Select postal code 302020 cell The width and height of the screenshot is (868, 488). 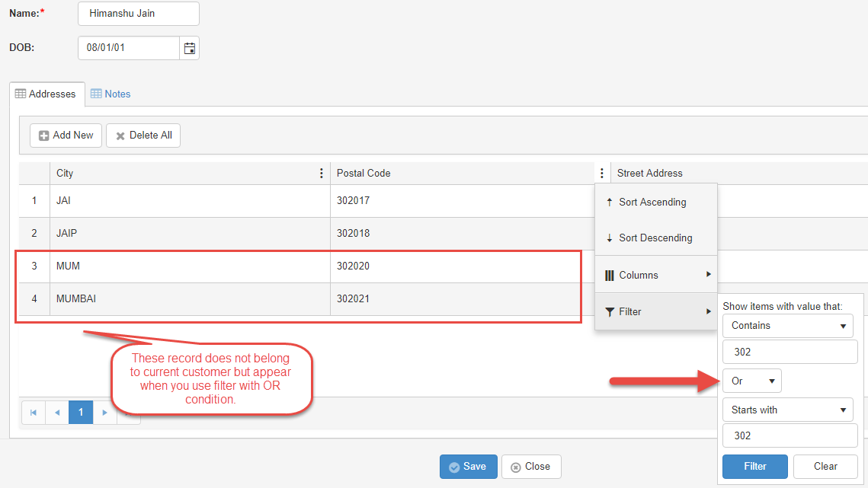[463, 266]
